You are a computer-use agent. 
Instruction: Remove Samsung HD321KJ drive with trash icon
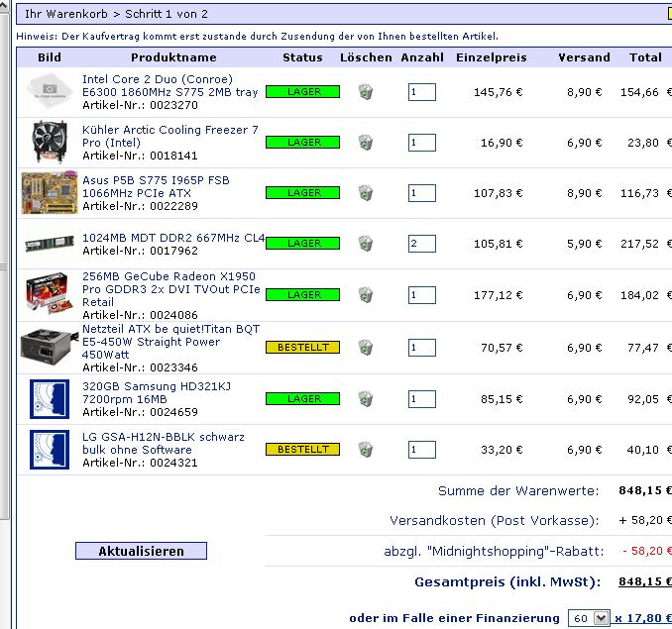point(366,398)
